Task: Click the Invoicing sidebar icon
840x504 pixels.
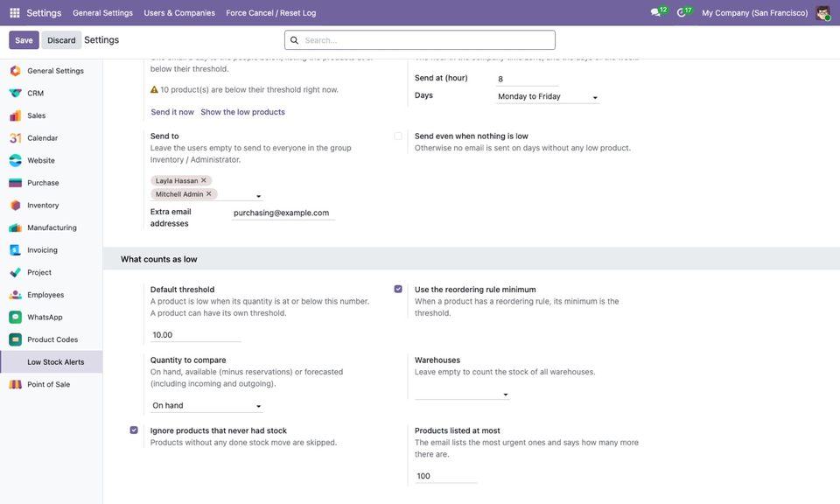Action: click(x=16, y=250)
